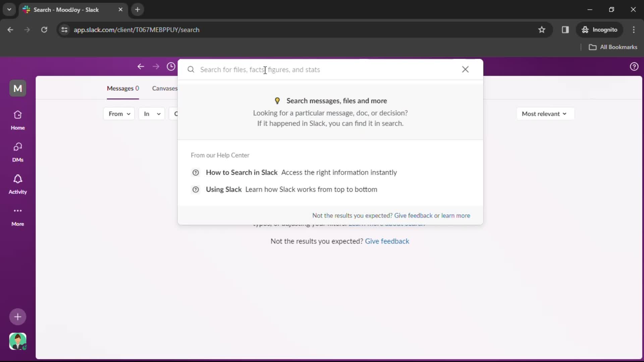Click the More options icon
This screenshot has height=362, width=644.
18,211
